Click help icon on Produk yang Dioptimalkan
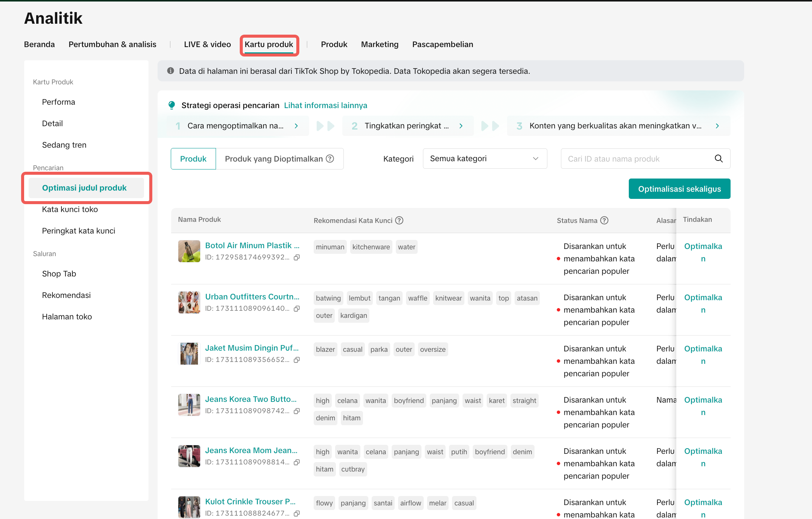 (330, 159)
